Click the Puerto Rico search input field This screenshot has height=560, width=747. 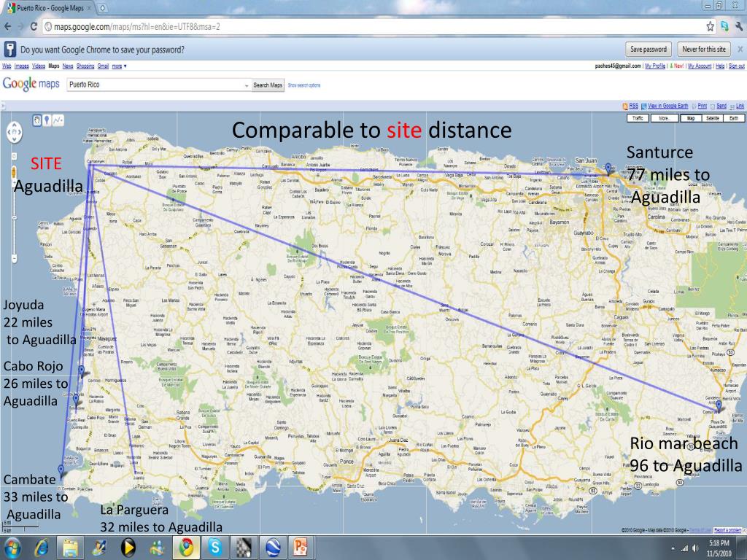(x=153, y=85)
